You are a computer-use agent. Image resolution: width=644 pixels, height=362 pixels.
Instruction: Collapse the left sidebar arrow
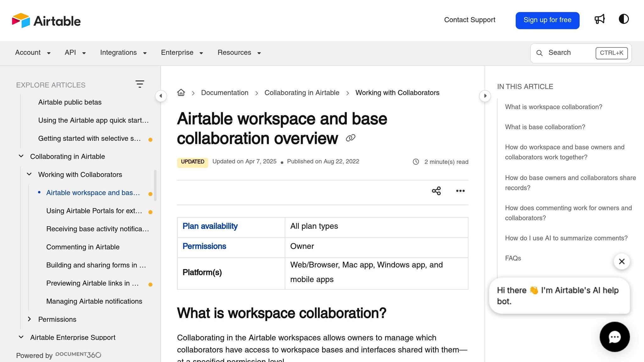(x=161, y=96)
